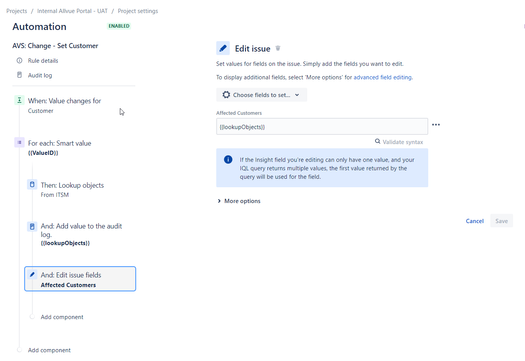This screenshot has height=361, width=525.
Task: Click the gear icon in Choose fields
Action: [226, 95]
